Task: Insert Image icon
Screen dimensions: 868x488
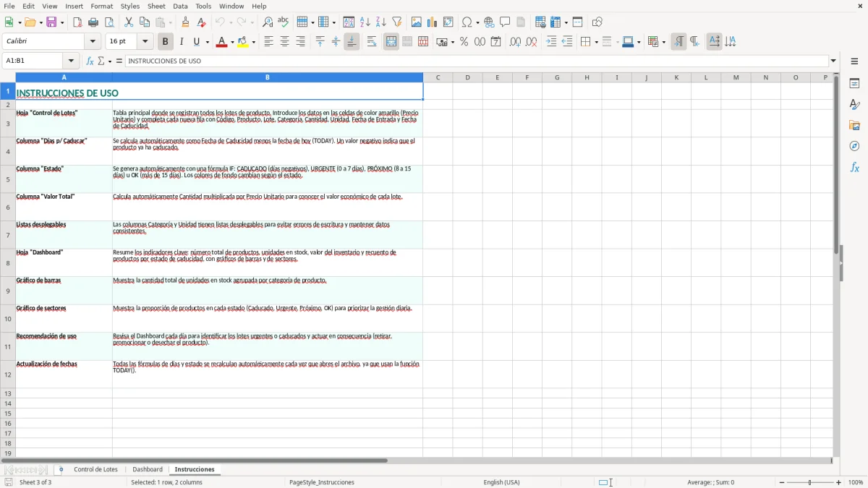Action: click(x=417, y=22)
